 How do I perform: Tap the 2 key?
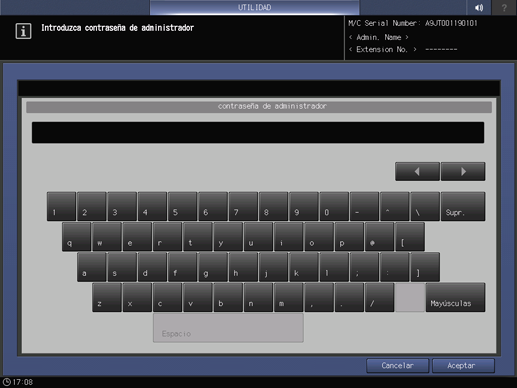tap(92, 206)
